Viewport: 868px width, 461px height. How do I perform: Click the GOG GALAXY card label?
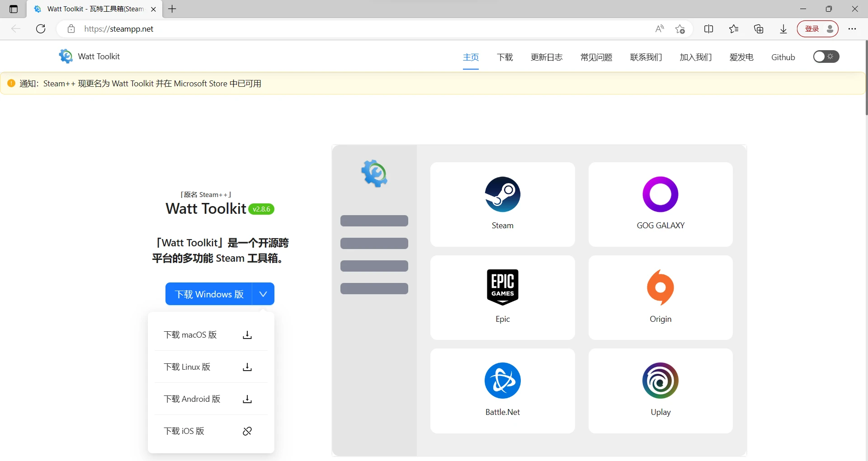click(x=660, y=226)
